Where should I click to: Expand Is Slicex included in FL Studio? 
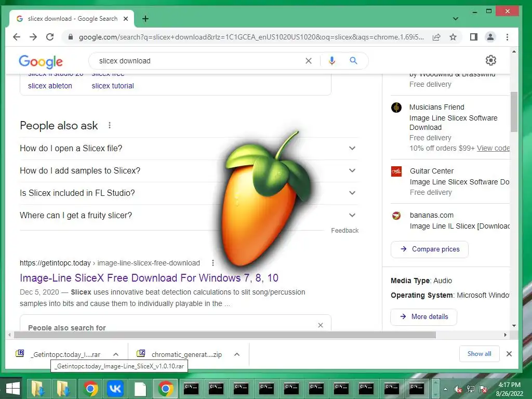(189, 193)
